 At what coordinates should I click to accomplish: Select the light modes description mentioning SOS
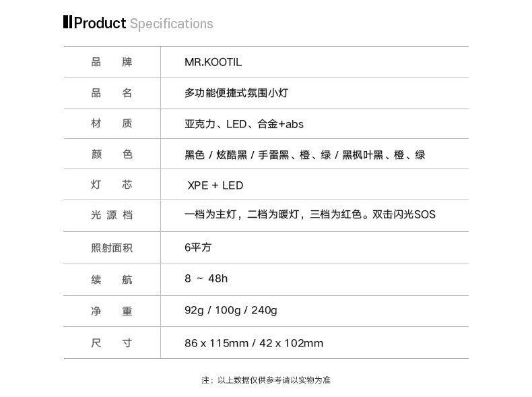pos(310,215)
